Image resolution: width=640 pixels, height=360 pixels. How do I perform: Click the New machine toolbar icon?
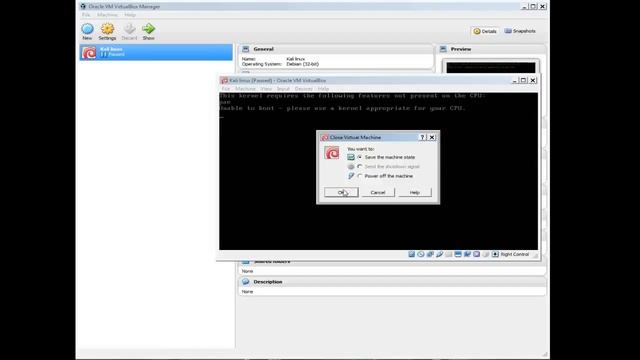coord(87,29)
